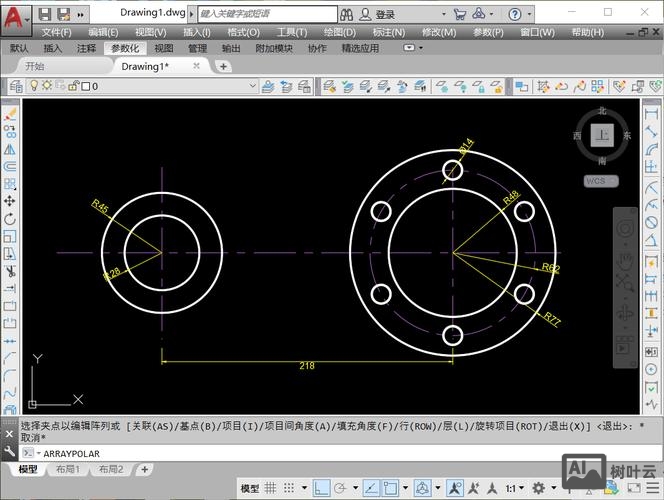
Task: Click the Save icon in quick access toolbar
Action: [64, 14]
